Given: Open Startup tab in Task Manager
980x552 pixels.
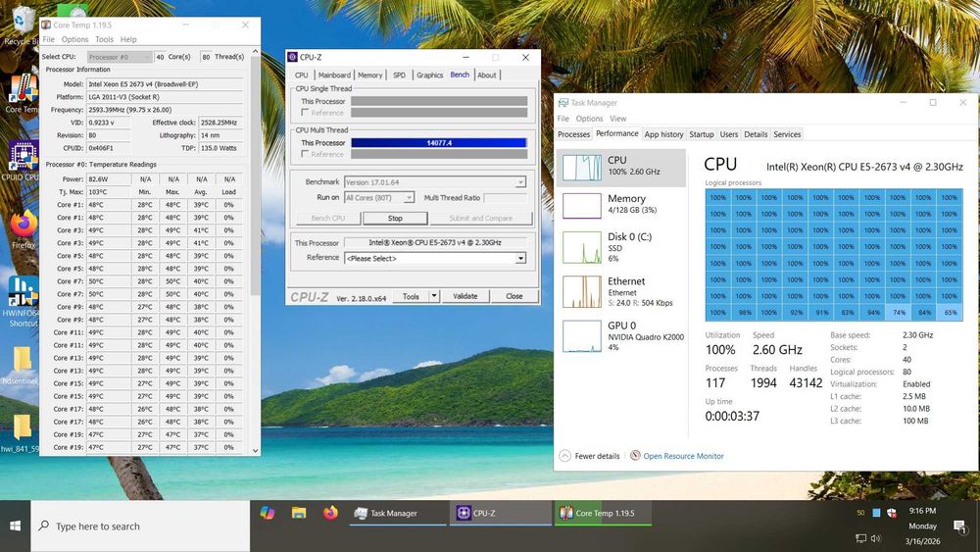Looking at the screenshot, I should point(702,134).
